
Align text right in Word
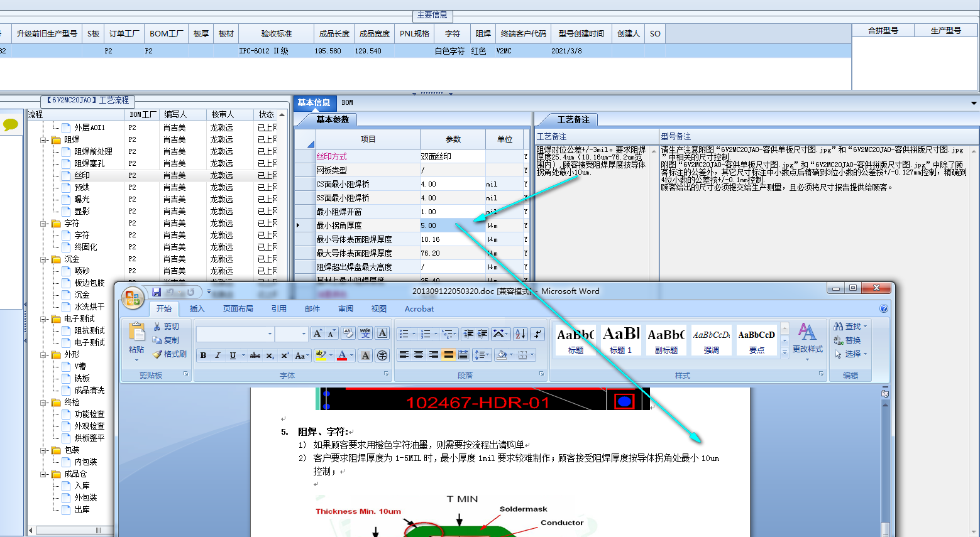pyautogui.click(x=434, y=355)
